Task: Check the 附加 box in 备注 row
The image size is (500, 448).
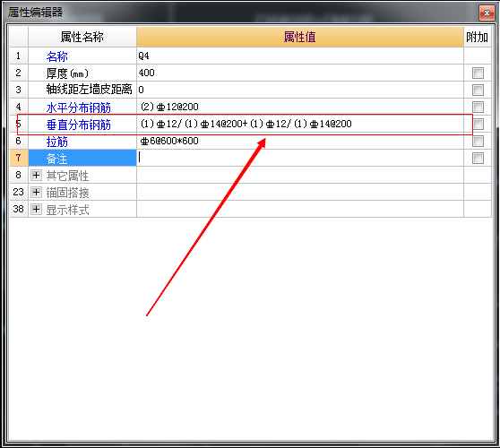Action: coord(478,159)
